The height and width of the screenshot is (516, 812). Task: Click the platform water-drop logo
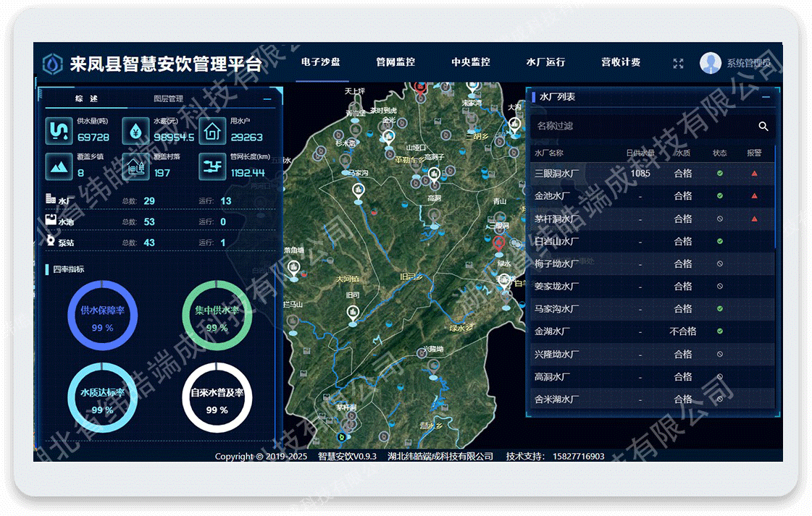tap(53, 64)
